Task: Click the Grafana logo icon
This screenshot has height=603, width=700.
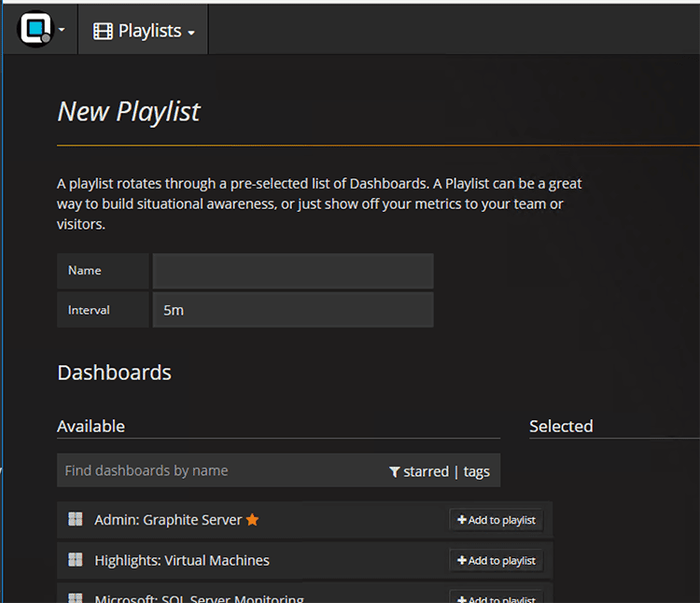Action: click(x=34, y=29)
